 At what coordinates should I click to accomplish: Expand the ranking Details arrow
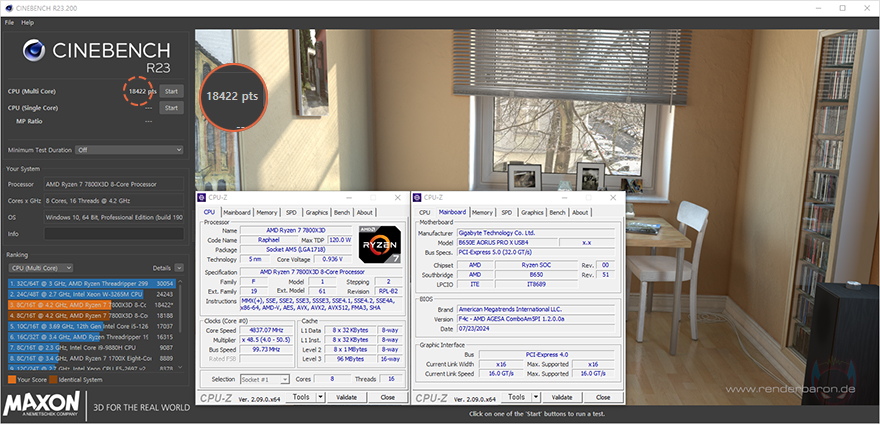179,268
